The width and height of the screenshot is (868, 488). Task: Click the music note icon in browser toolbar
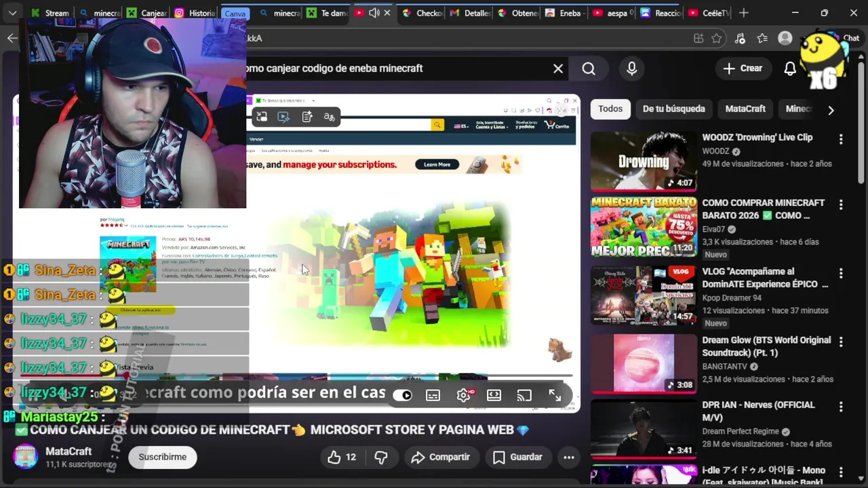[741, 39]
